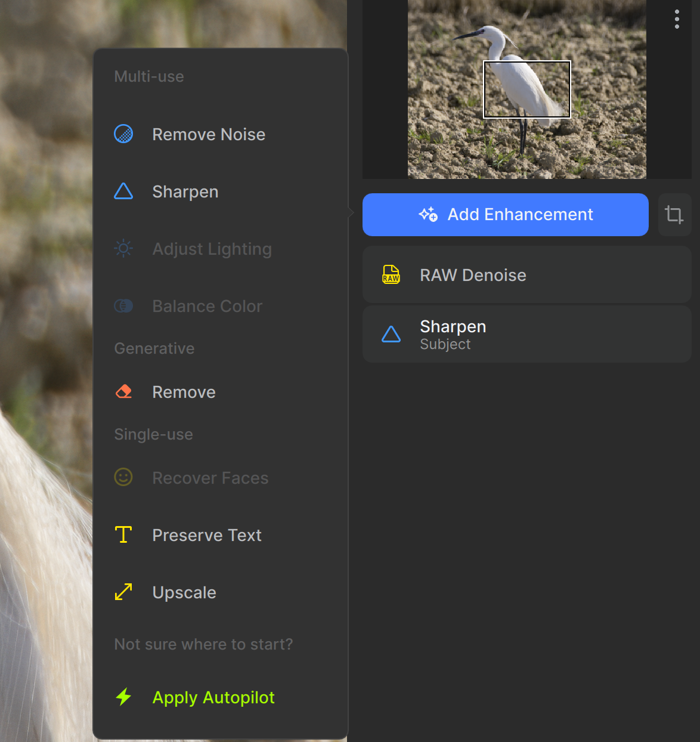Viewport: 700px width, 742px height.
Task: Choose the generative Remove option
Action: pos(221,392)
